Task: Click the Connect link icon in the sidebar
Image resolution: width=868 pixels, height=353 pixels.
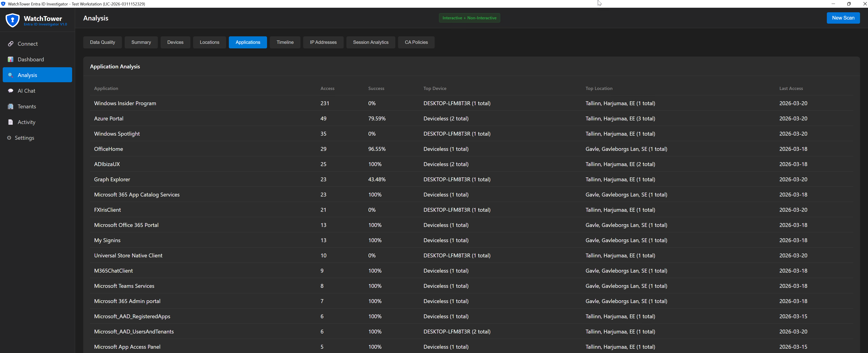Action: [10, 43]
